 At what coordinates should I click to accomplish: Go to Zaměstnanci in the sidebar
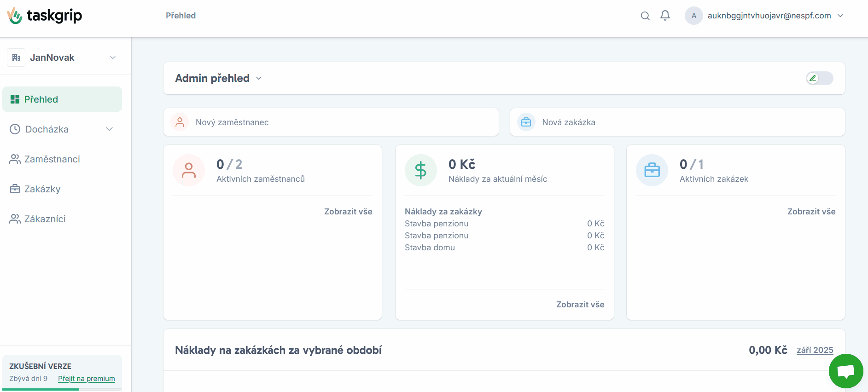click(x=52, y=159)
